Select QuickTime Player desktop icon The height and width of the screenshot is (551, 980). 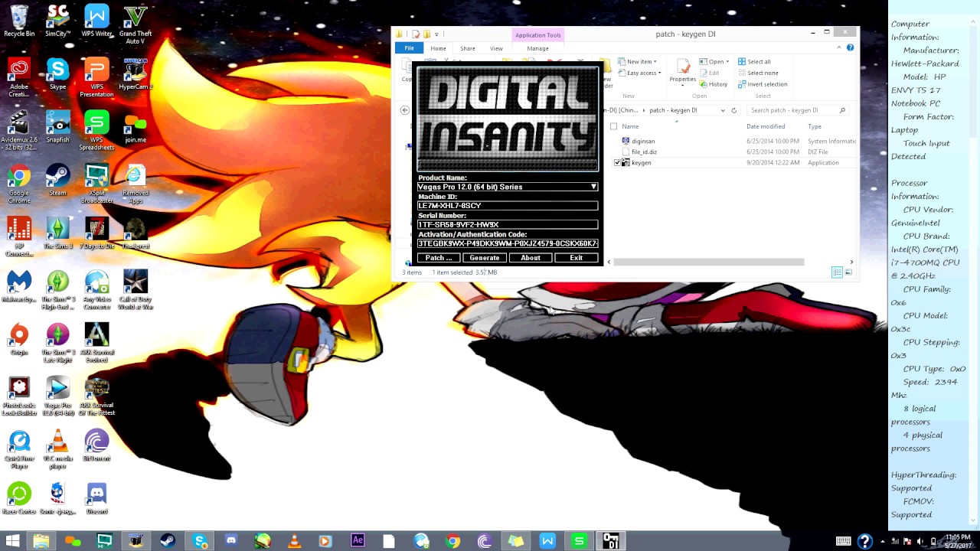pyautogui.click(x=19, y=449)
